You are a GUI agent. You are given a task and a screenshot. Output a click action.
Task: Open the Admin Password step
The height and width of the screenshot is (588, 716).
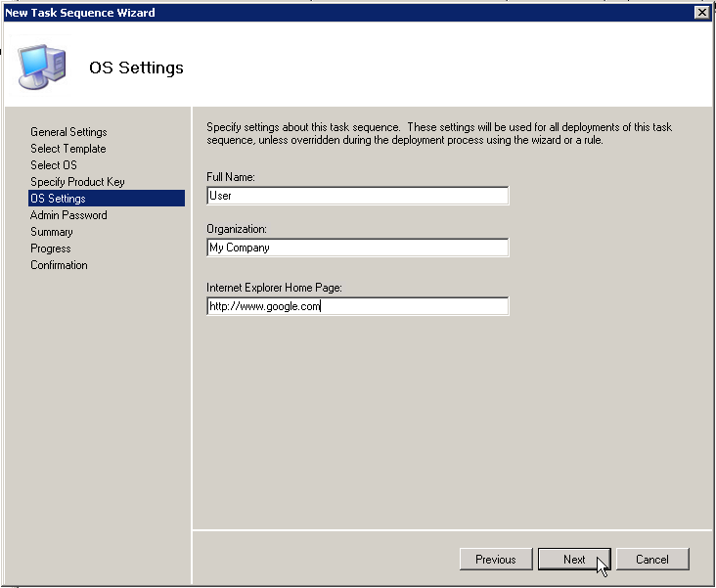[68, 215]
